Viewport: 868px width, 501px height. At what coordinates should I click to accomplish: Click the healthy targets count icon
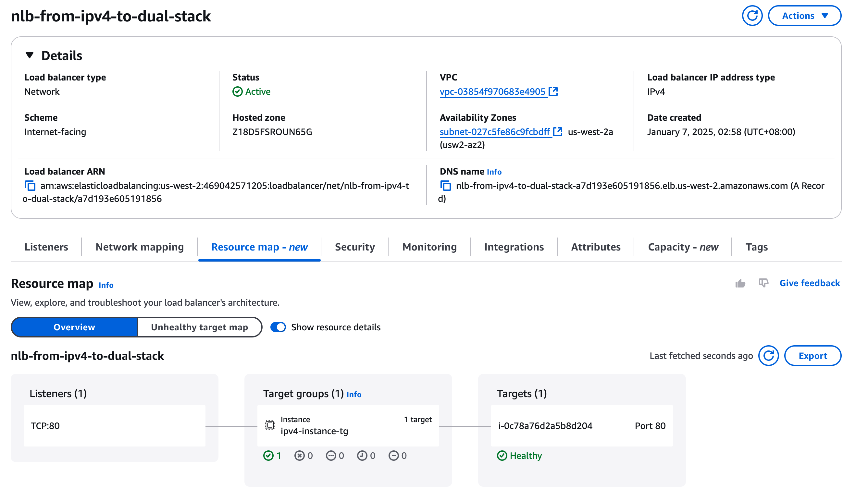pyautogui.click(x=268, y=456)
